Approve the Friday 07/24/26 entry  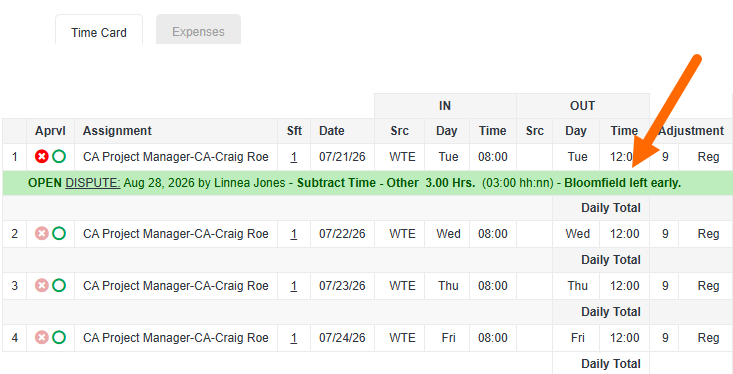click(x=59, y=337)
